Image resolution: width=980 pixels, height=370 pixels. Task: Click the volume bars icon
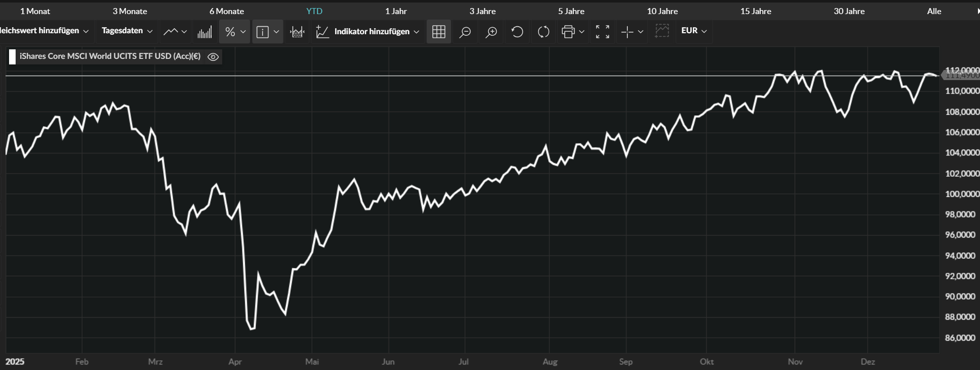pyautogui.click(x=205, y=32)
